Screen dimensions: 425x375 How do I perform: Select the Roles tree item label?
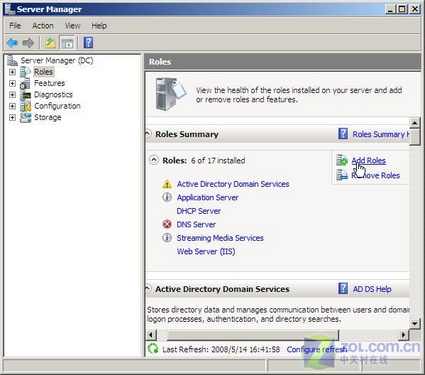(x=43, y=72)
